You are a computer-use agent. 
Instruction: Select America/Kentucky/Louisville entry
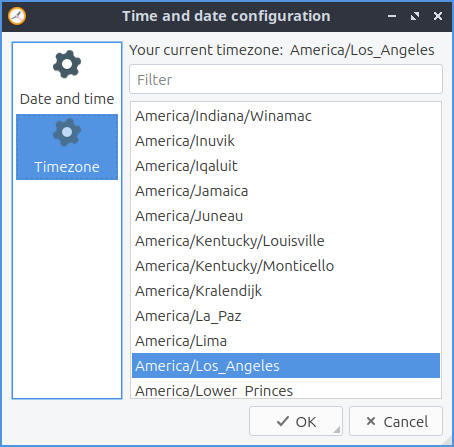pos(286,241)
